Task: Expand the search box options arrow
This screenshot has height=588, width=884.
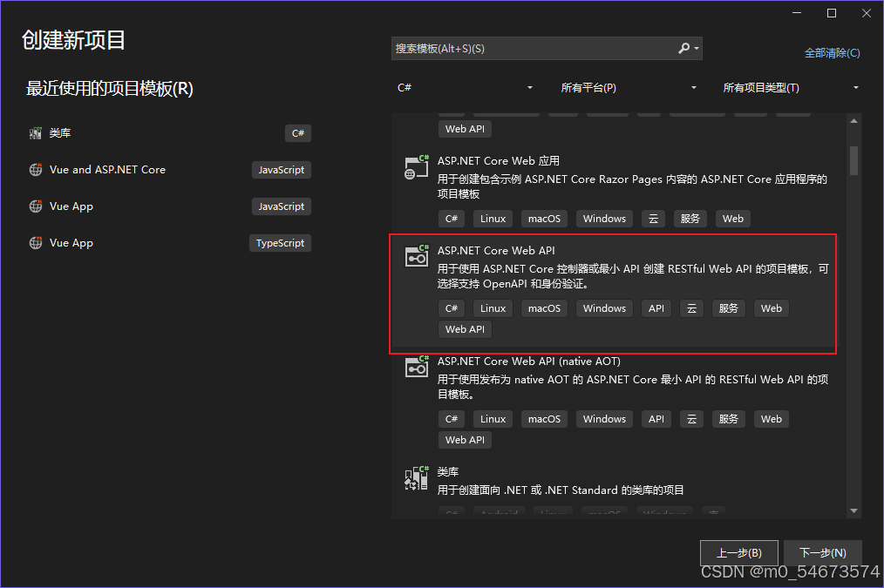Action: (x=697, y=49)
